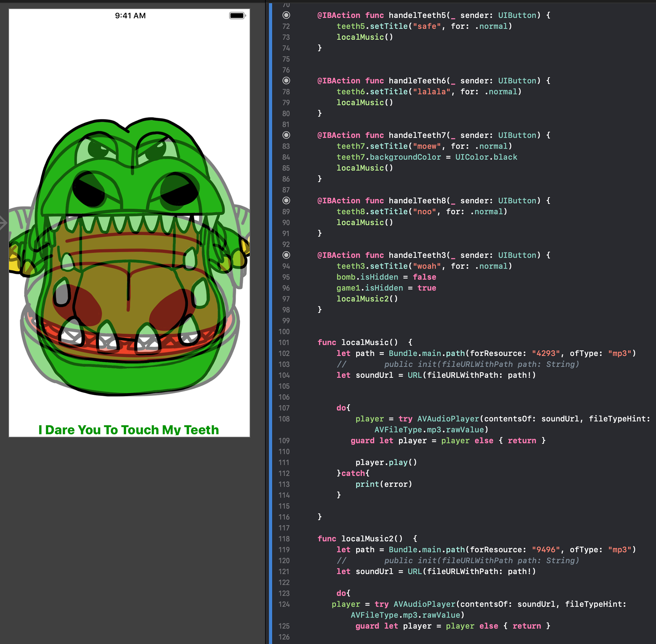Click the connection circle beside handelTeeth5 action
Viewport: 656px width, 644px height.
(x=286, y=15)
